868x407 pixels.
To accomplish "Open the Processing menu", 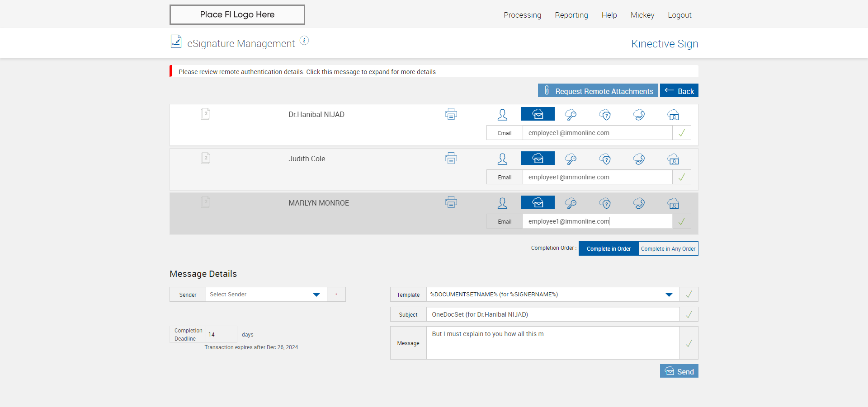I will pos(522,15).
